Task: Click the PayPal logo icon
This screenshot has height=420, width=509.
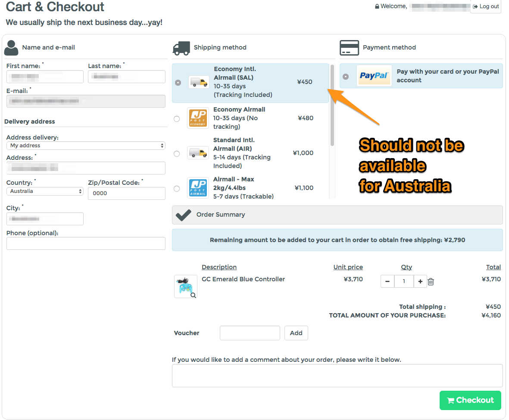Action: click(x=374, y=76)
